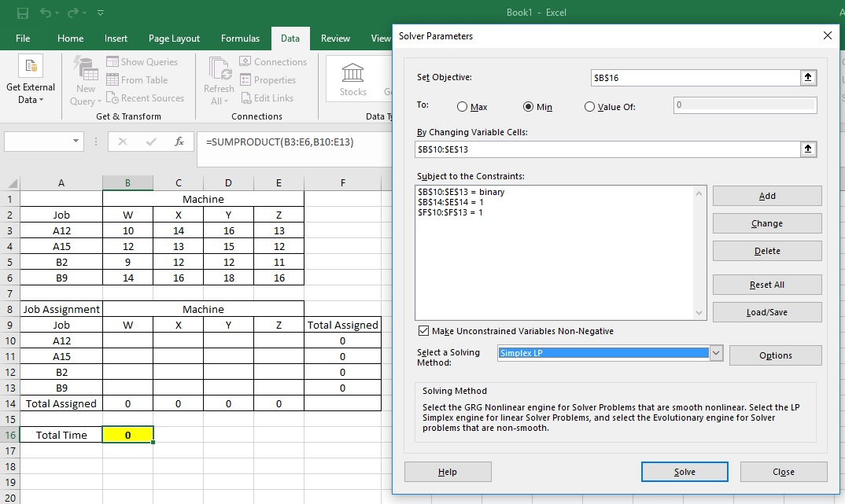Image resolution: width=845 pixels, height=504 pixels.
Task: Click the $F$10:$F$13 = 1 constraint entry
Action: click(450, 212)
